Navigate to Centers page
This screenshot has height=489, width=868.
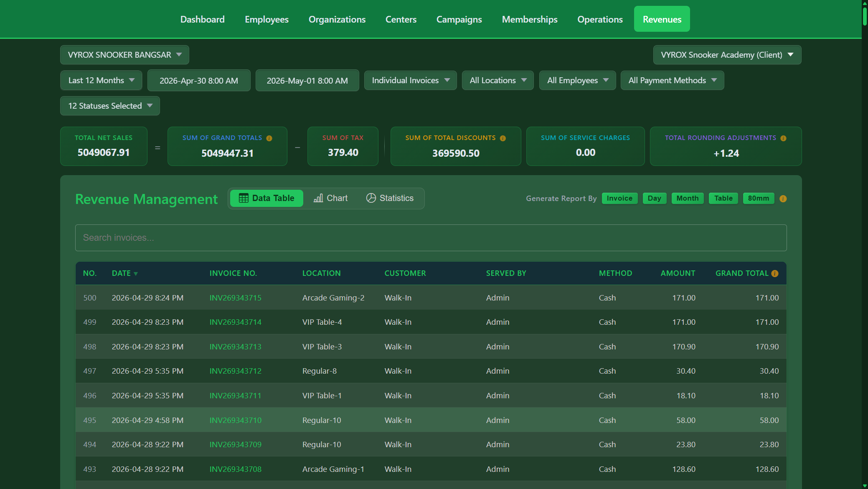(401, 19)
